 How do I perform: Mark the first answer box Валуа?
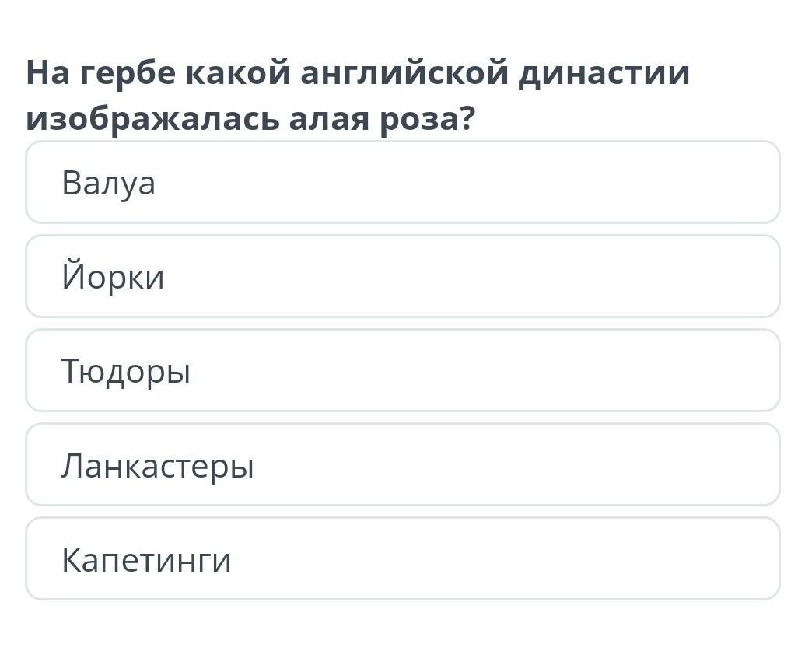(x=403, y=182)
